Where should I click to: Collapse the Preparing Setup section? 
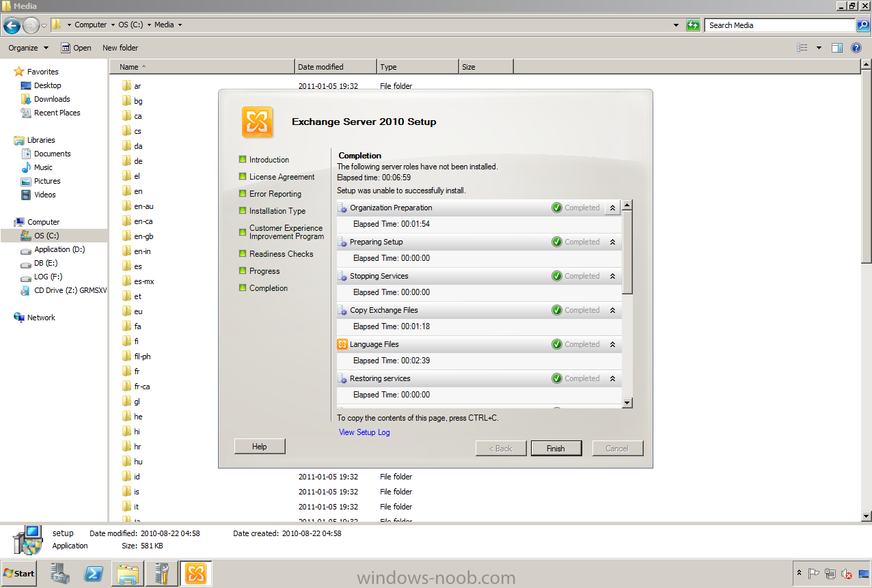click(612, 242)
